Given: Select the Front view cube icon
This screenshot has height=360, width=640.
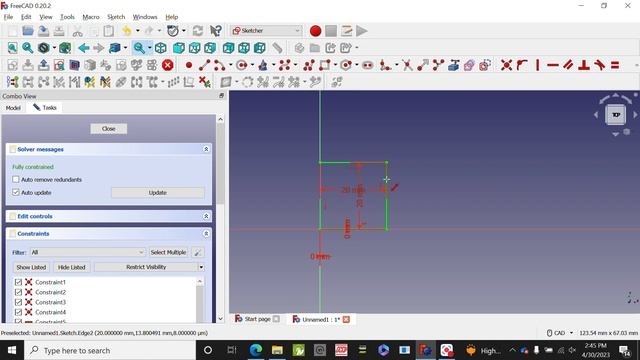Looking at the screenshot, I should pos(178,48).
